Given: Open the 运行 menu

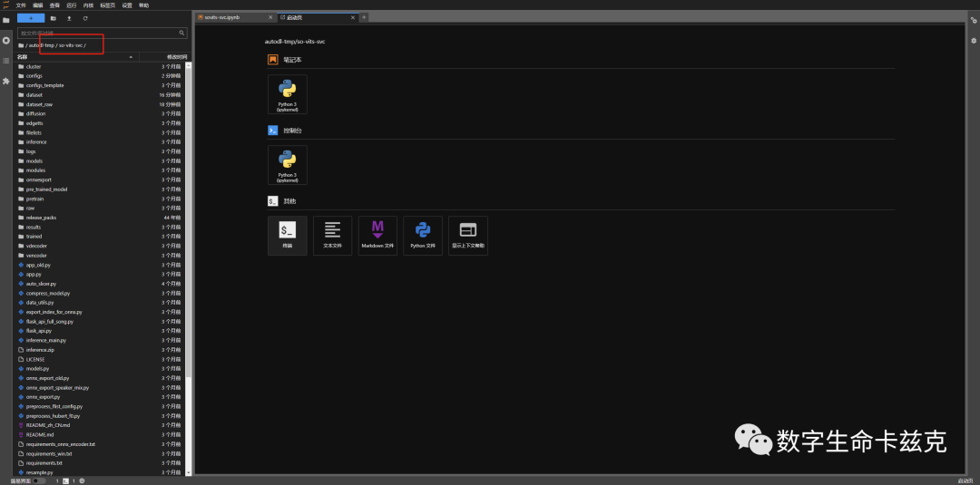Looking at the screenshot, I should pos(72,5).
